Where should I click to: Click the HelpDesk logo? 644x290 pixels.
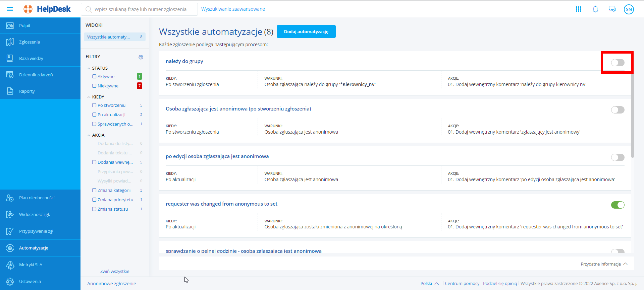pos(47,9)
